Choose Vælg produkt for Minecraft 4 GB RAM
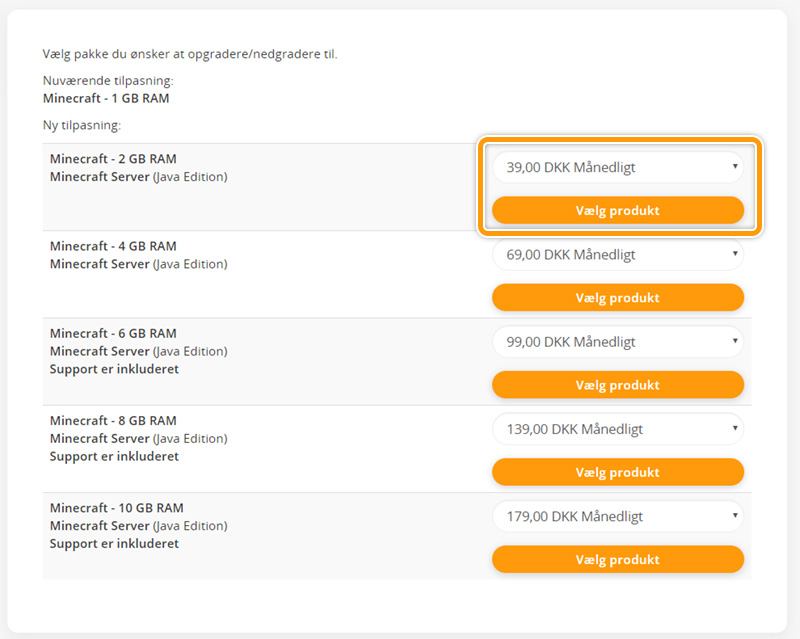 (x=618, y=298)
